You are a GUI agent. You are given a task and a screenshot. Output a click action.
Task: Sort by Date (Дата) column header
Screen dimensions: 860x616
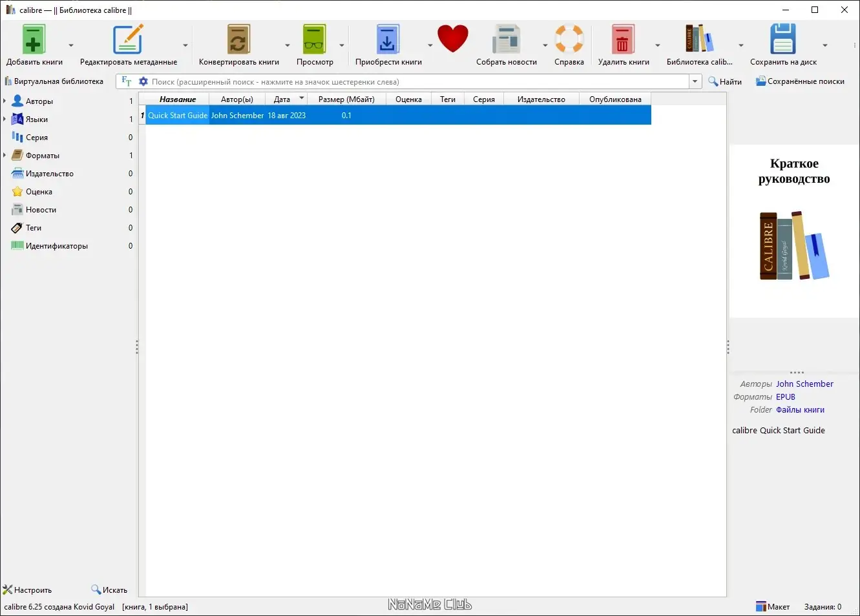pos(286,99)
